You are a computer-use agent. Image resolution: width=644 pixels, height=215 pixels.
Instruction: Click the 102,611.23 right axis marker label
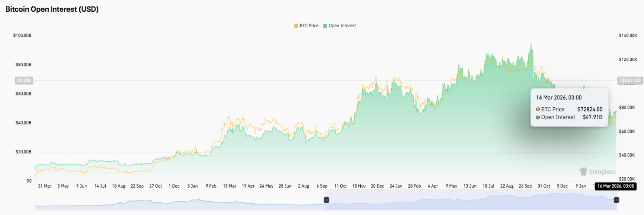coord(630,80)
